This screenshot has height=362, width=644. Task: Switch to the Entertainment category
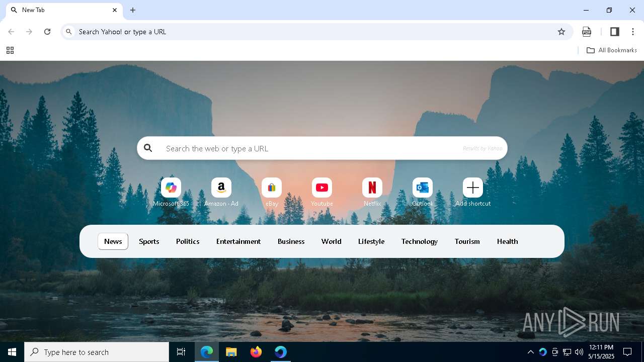pyautogui.click(x=238, y=241)
